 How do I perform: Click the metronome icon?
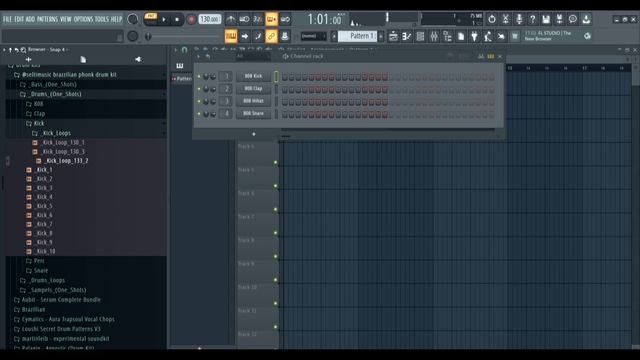(x=231, y=19)
